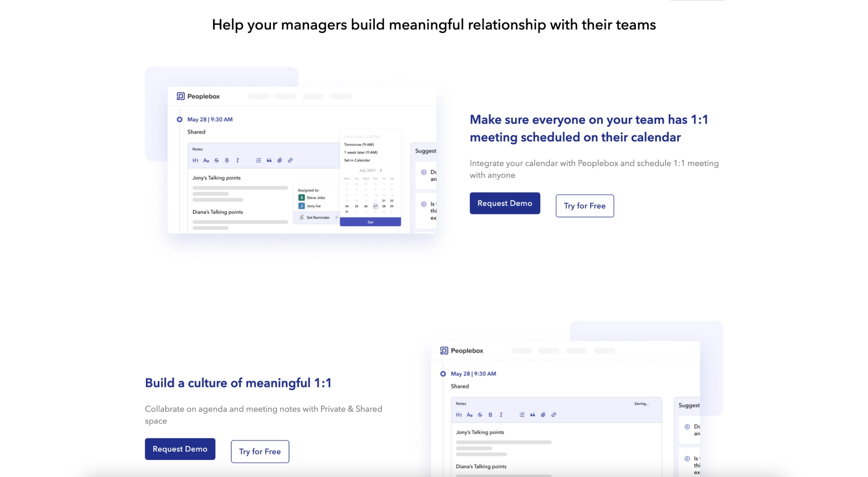This screenshot has width=868, height=477.
Task: Select the Blockquote formatting icon
Action: (269, 160)
